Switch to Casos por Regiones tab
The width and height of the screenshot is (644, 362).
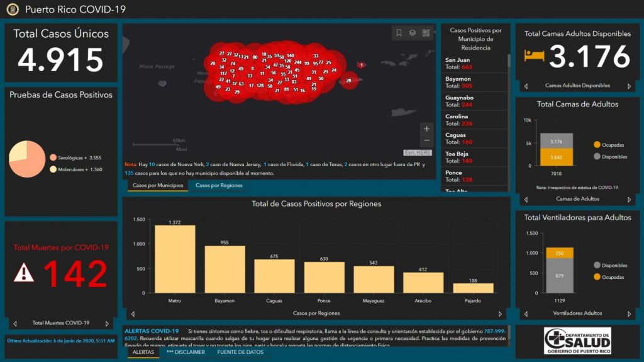click(219, 186)
